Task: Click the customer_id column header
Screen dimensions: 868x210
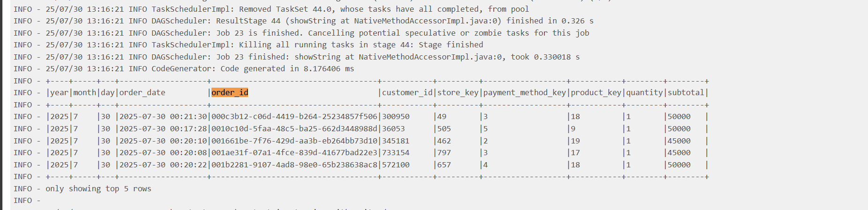Action: pyautogui.click(x=407, y=92)
